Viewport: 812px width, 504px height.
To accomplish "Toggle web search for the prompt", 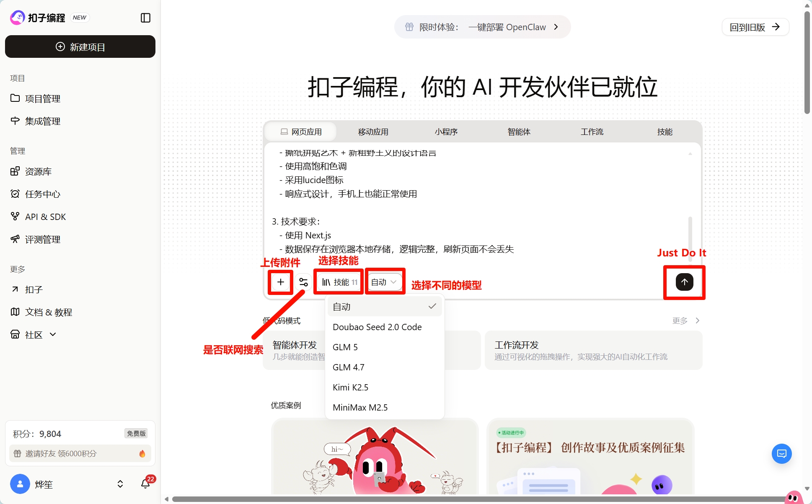I will [303, 282].
